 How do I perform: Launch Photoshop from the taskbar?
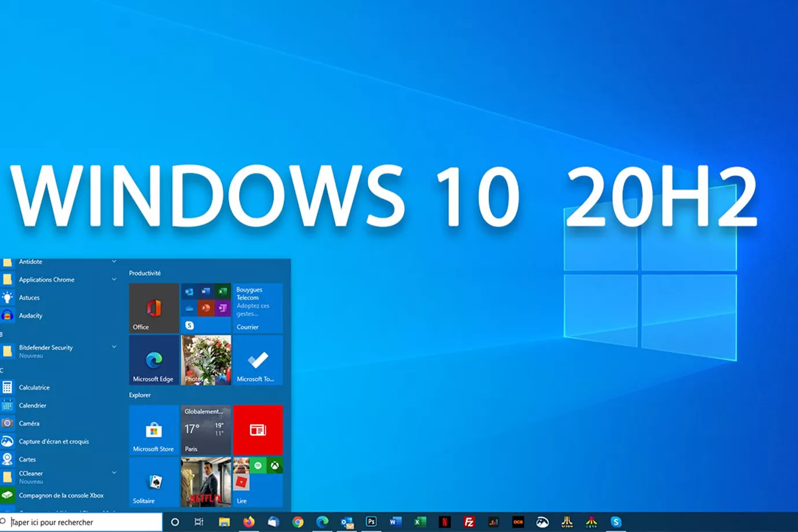371,522
